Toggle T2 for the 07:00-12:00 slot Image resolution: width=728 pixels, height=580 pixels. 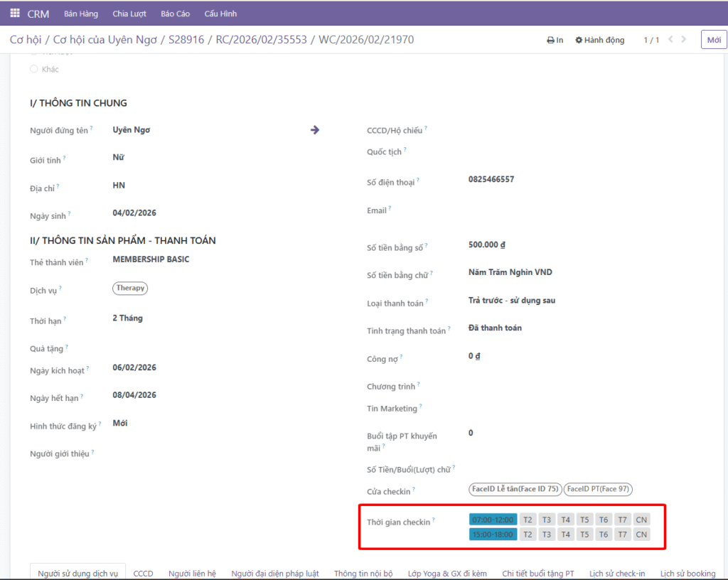point(528,520)
